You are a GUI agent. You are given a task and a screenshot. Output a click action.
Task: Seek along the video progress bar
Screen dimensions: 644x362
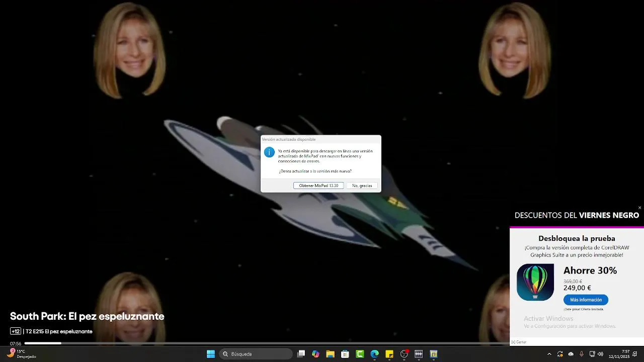267,343
